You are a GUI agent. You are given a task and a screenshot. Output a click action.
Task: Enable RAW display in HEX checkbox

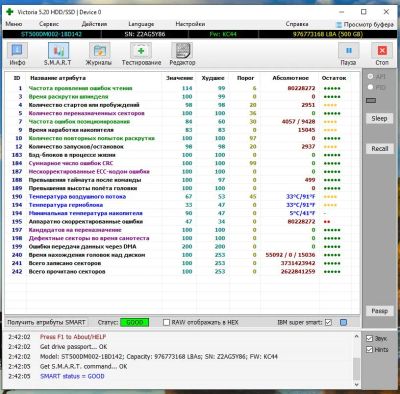pyautogui.click(x=166, y=322)
